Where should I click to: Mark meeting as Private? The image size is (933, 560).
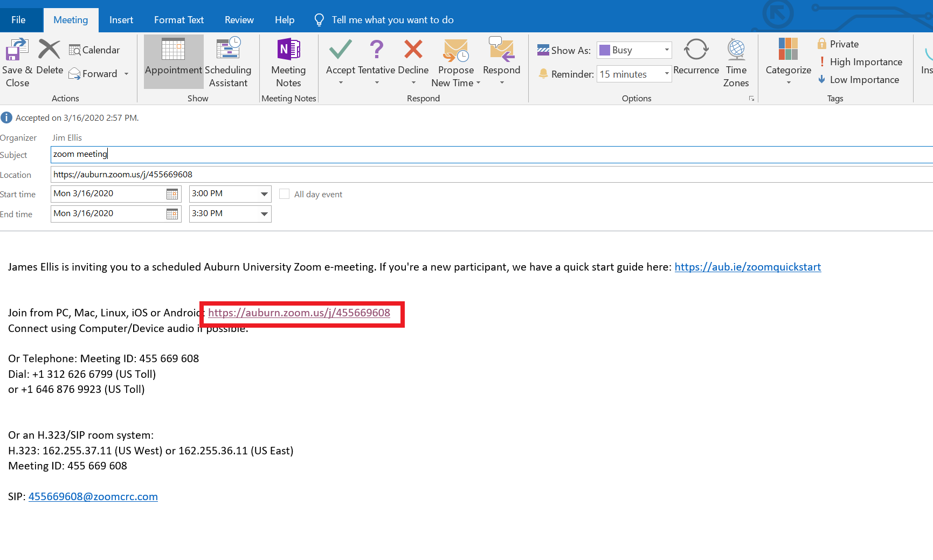click(838, 44)
